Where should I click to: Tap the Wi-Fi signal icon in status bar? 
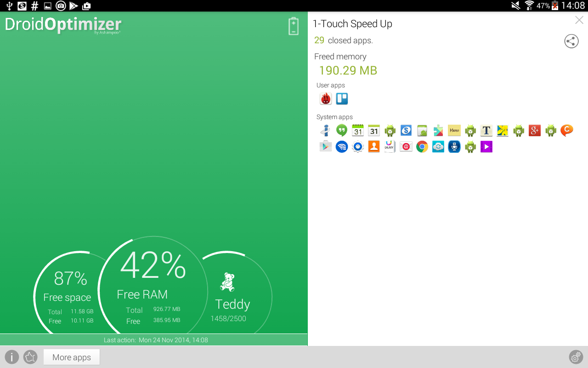click(x=529, y=6)
